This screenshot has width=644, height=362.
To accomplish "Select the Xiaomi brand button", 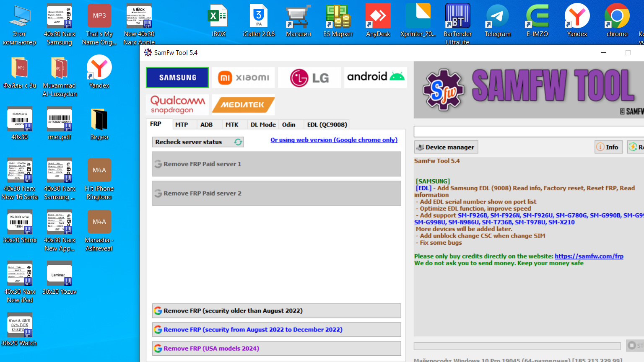I will [244, 78].
